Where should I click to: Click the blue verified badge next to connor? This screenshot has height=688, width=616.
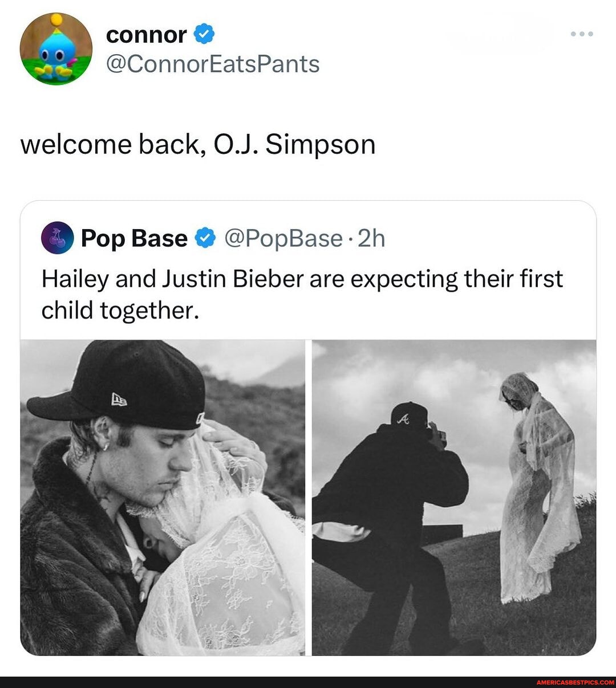point(202,35)
